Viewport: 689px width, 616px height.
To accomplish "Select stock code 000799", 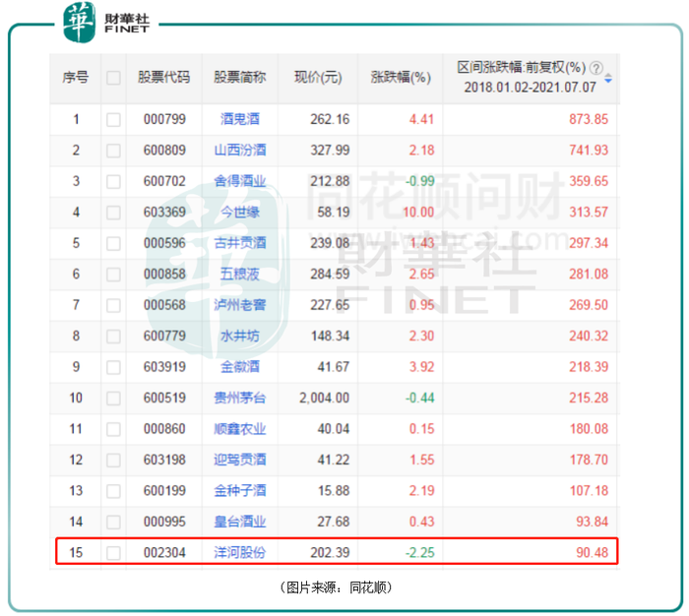I will tap(164, 119).
